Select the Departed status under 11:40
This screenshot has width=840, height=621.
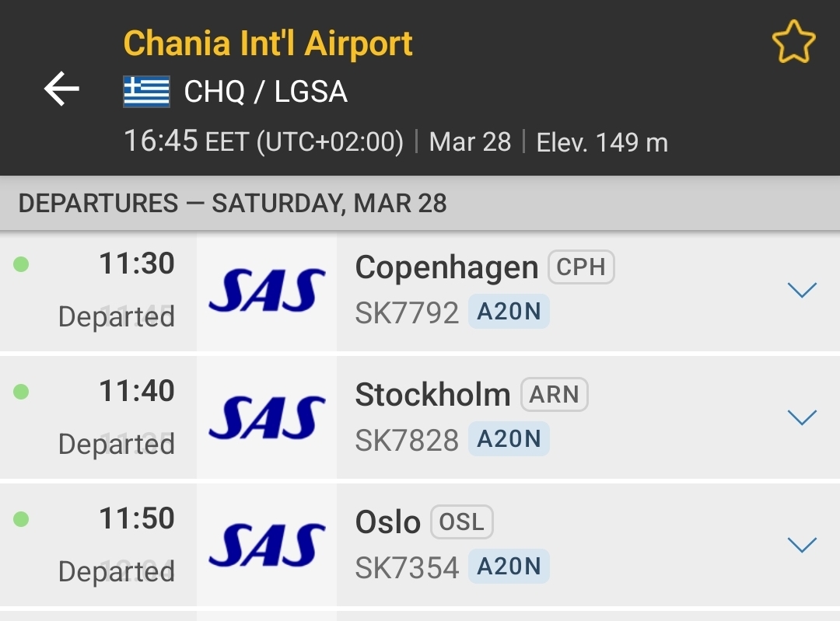115,443
